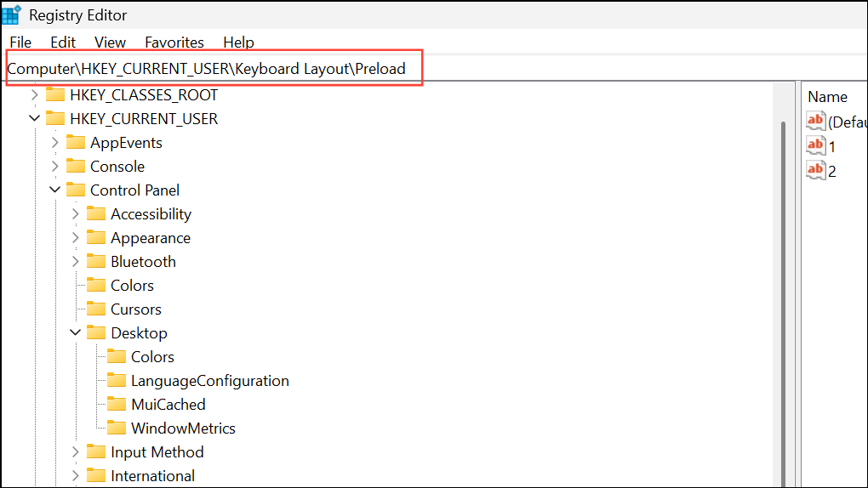
Task: Click the string icon of value 2
Action: 816,170
